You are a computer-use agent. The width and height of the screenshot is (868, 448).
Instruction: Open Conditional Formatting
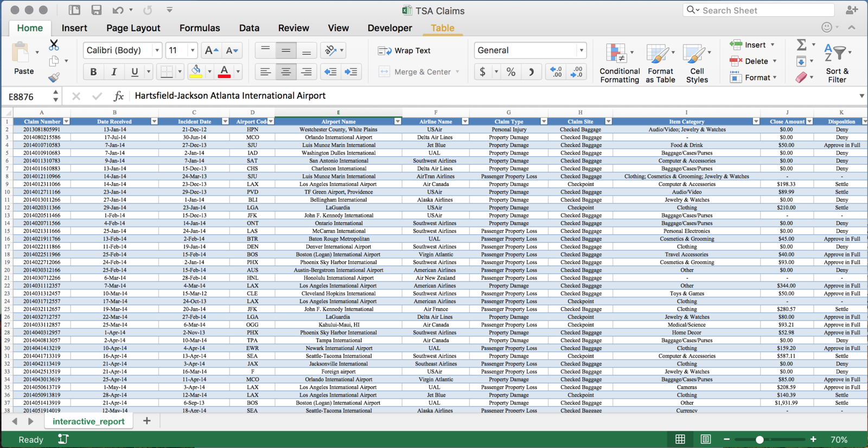(620, 63)
